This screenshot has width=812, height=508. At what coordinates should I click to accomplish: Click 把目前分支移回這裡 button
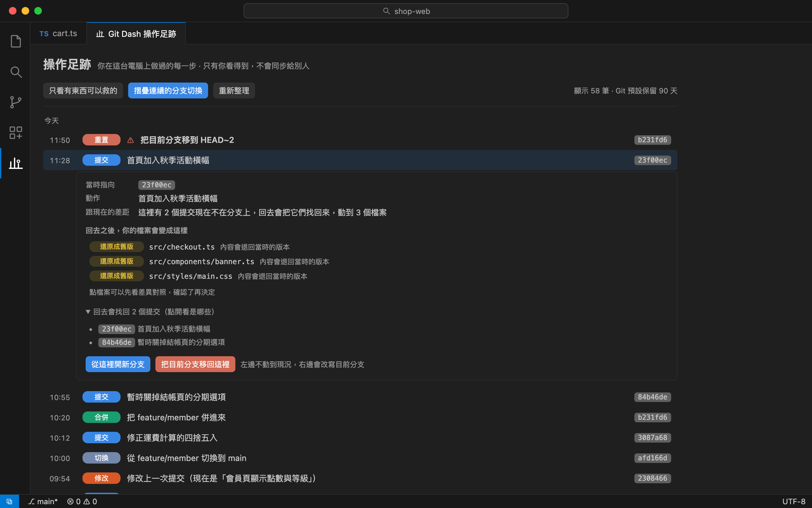[x=195, y=364]
